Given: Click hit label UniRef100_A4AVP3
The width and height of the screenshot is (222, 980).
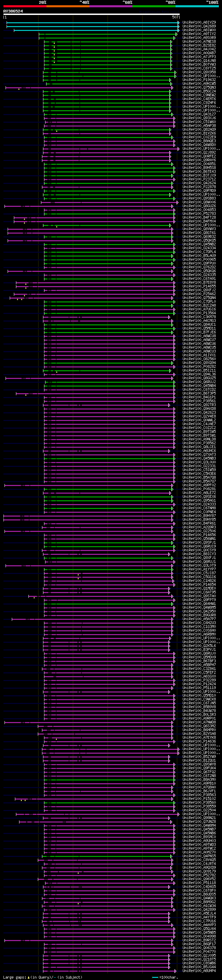Looking at the screenshot, I should pyautogui.click(x=199, y=925).
